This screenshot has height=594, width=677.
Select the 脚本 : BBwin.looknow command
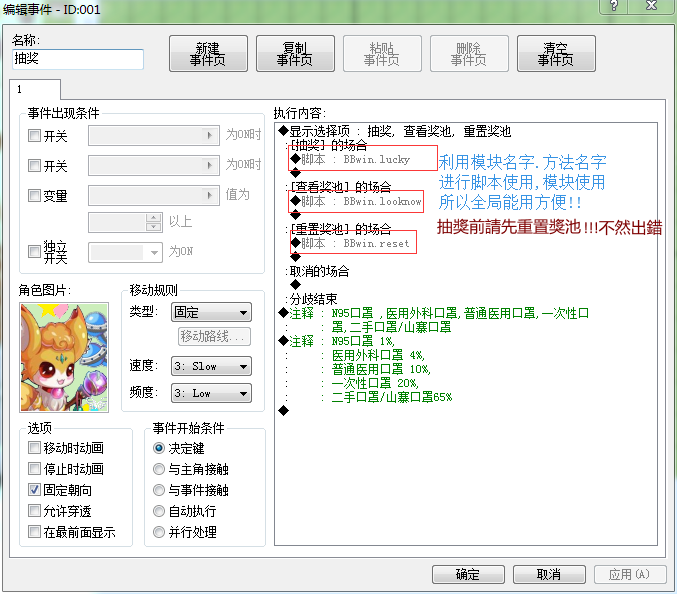tap(356, 201)
